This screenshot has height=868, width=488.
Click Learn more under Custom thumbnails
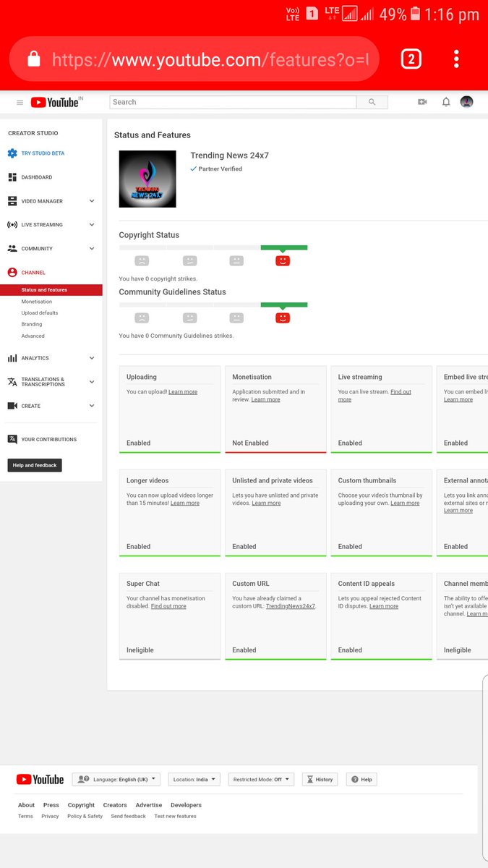pos(405,503)
